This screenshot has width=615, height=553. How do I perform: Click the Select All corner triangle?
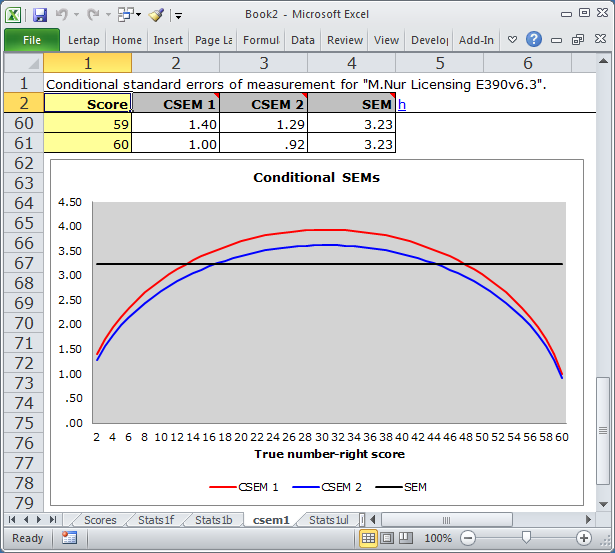(x=24, y=63)
